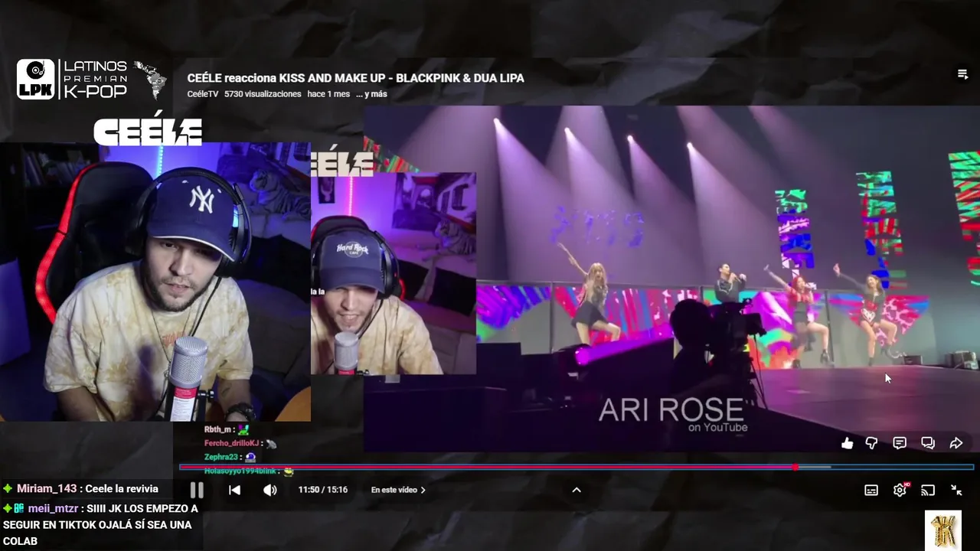Click the LPK Latinos Premian K-Pop logo
980x551 pixels.
click(x=92, y=80)
